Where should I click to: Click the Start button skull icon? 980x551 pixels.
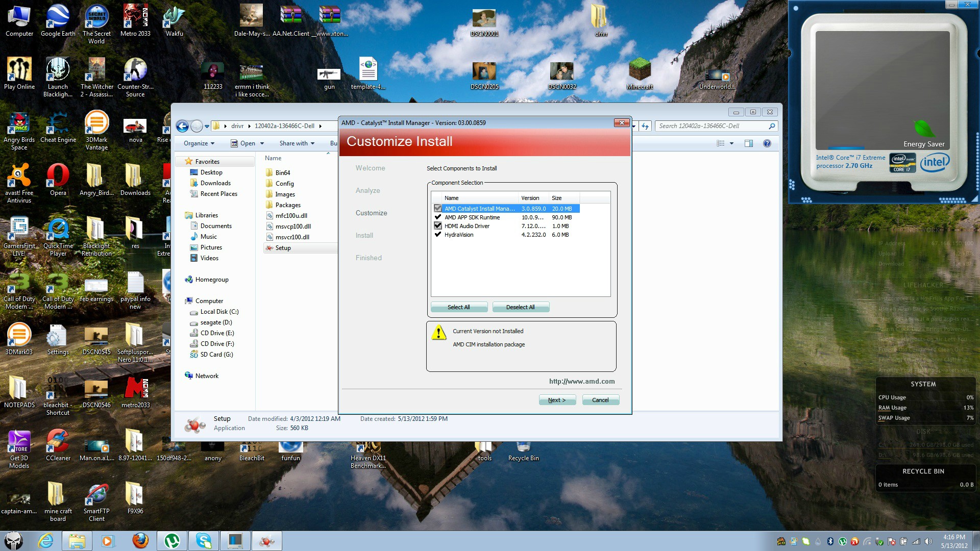[14, 541]
